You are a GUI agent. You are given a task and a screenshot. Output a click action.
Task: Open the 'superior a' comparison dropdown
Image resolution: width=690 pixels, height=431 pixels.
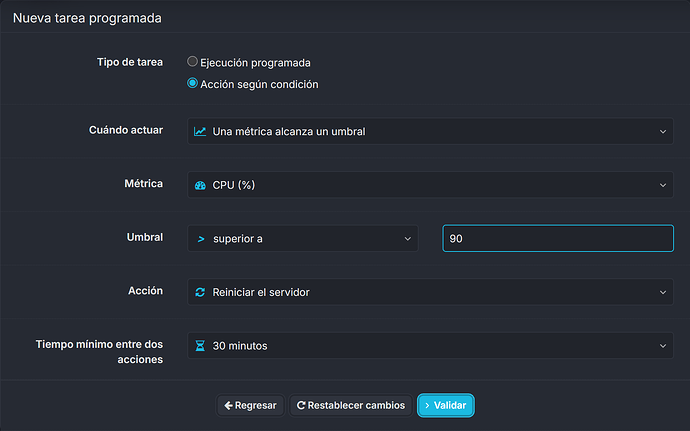pos(303,239)
